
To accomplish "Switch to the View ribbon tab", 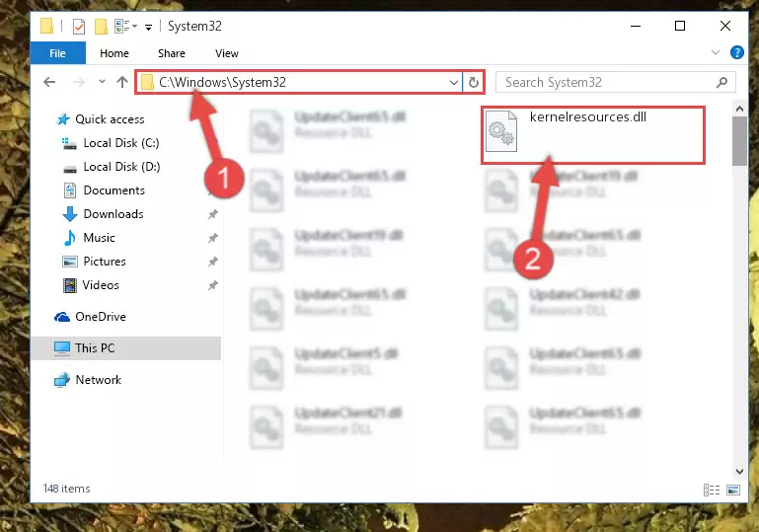I will point(227,53).
